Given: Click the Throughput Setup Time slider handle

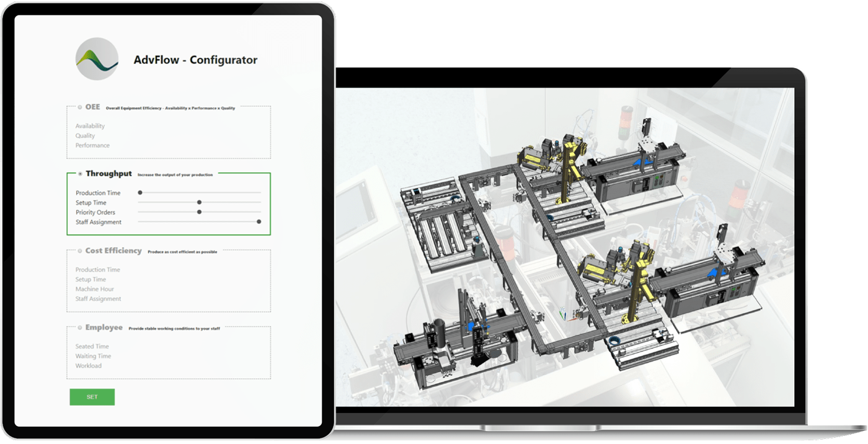Looking at the screenshot, I should tap(199, 202).
